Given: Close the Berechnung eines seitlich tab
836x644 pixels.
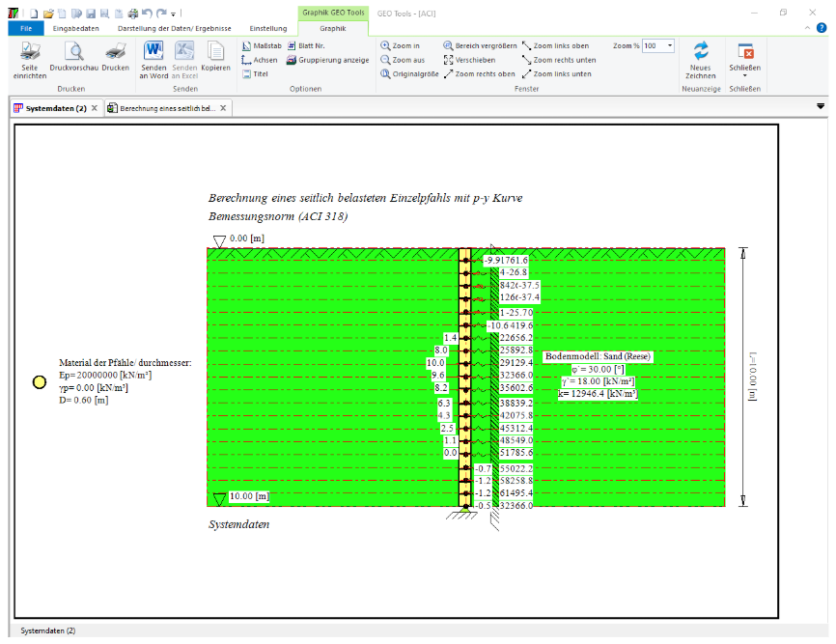Looking at the screenshot, I should tap(223, 108).
